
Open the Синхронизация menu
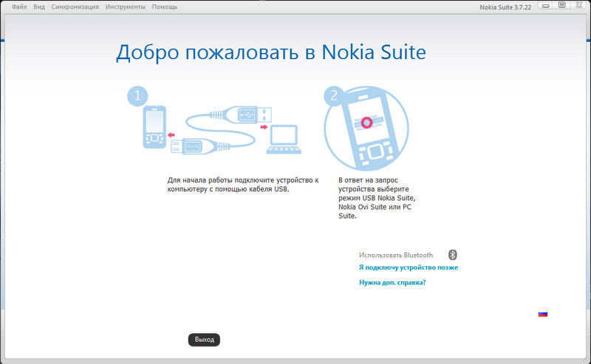75,7
